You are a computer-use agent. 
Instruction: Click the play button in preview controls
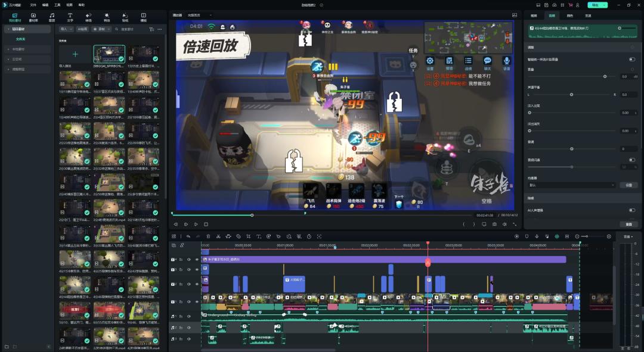click(x=196, y=225)
